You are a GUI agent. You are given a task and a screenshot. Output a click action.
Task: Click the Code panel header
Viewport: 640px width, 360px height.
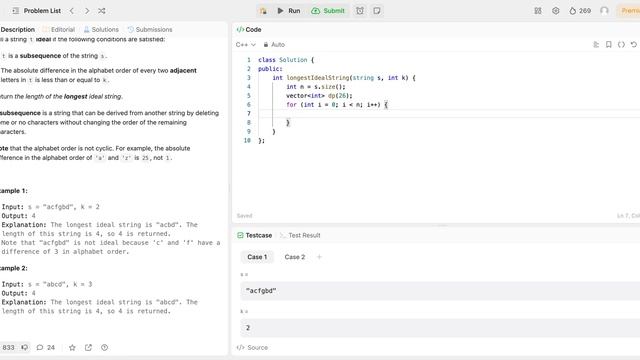coord(249,29)
